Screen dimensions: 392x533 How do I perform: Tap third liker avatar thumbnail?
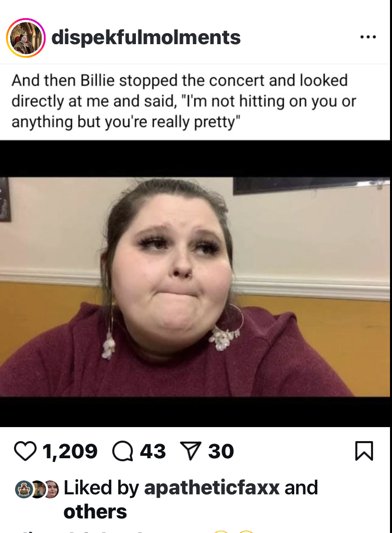[x=52, y=489]
